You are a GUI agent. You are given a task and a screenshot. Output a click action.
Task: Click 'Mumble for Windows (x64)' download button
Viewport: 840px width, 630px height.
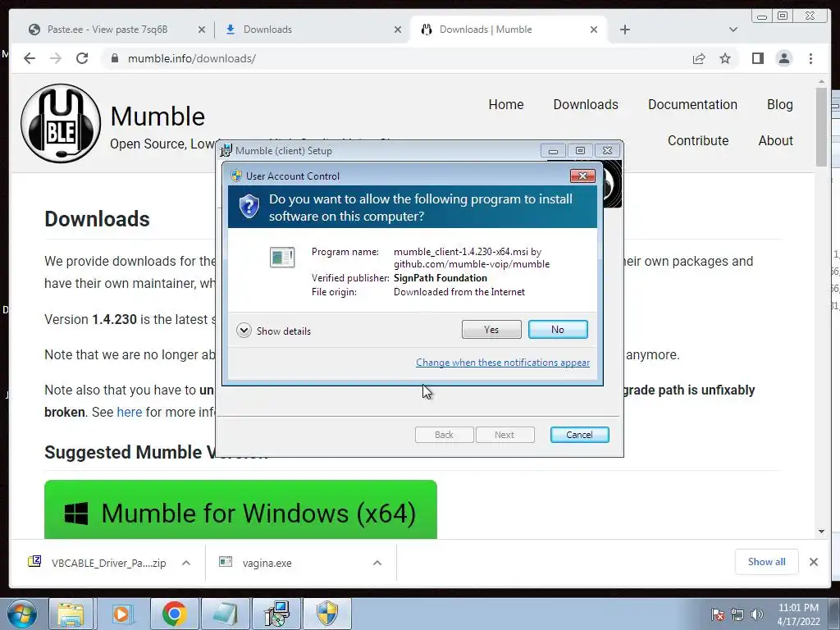point(240,509)
